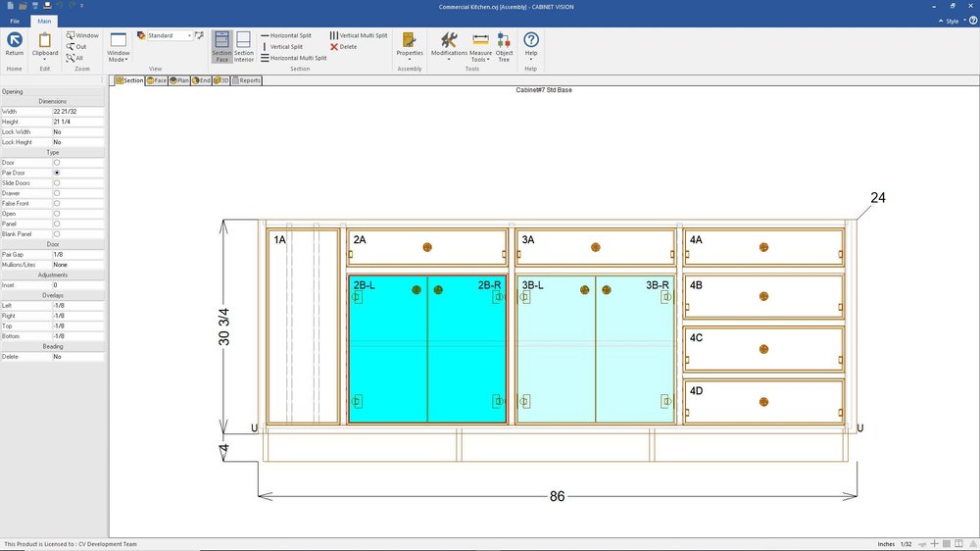
Task: Click the view settings icon beside Standard
Action: coord(199,35)
